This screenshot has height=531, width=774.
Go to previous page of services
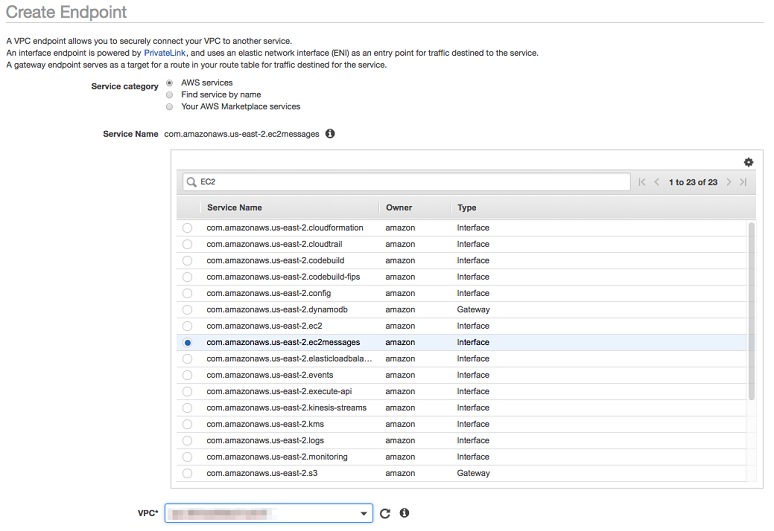click(657, 182)
